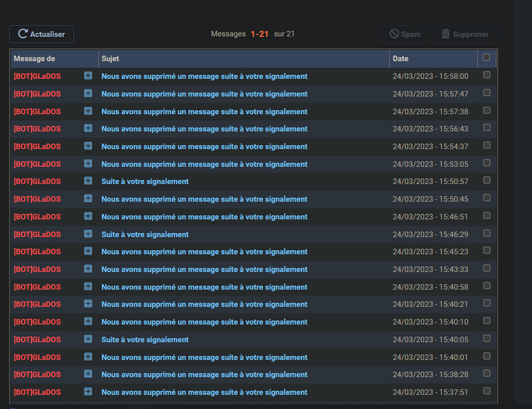Viewport: 532px width, 409px height.
Task: Expand the plus icon for the 15:46:29 message
Action: tap(88, 234)
